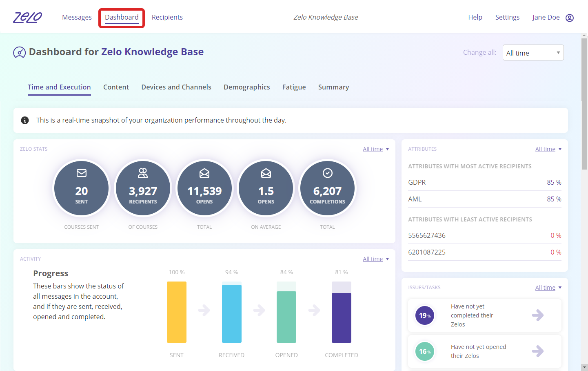The width and height of the screenshot is (588, 371).
Task: Open Zelo Stats All time filter
Action: tap(376, 149)
